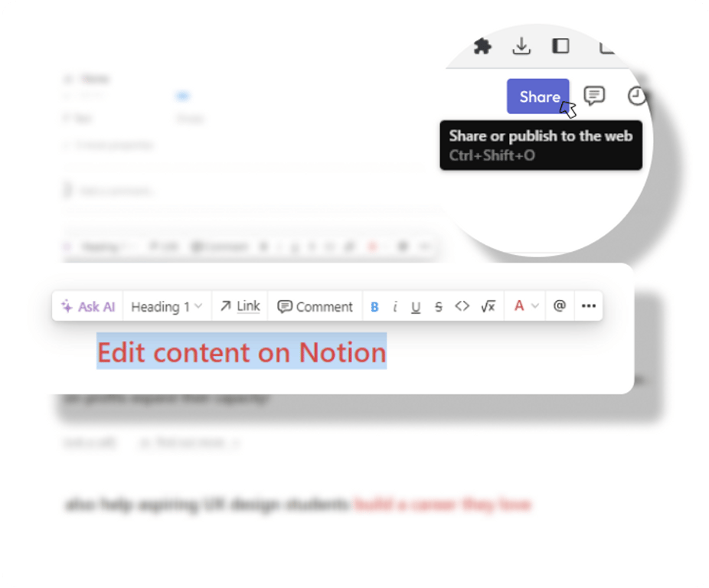Toggle strikethrough formatting
The image size is (709, 588).
point(438,307)
